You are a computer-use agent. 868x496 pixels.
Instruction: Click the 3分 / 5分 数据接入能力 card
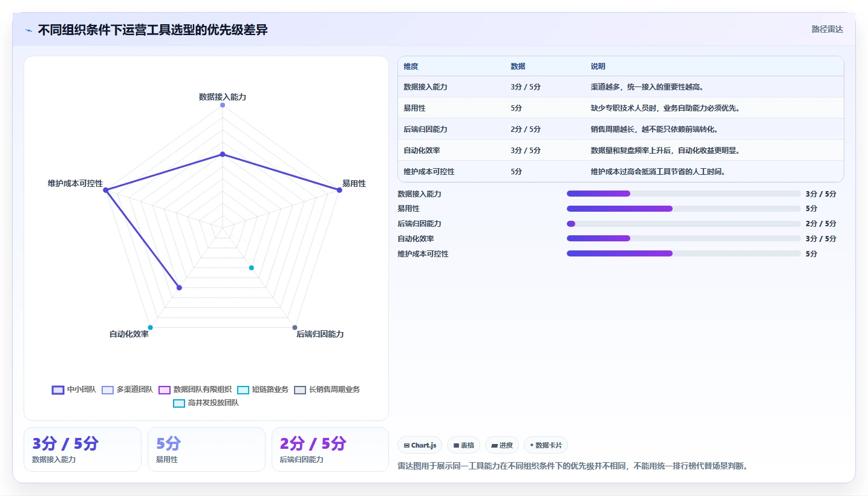(82, 449)
